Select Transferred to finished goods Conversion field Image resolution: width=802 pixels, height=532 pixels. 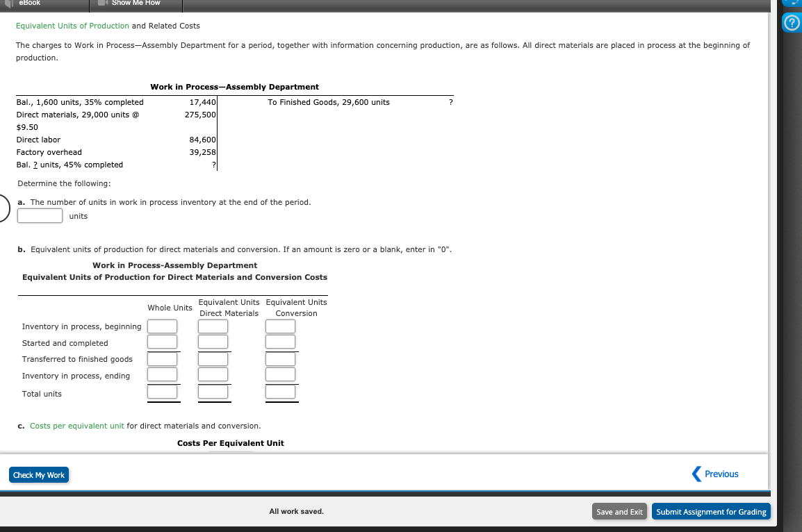point(280,358)
